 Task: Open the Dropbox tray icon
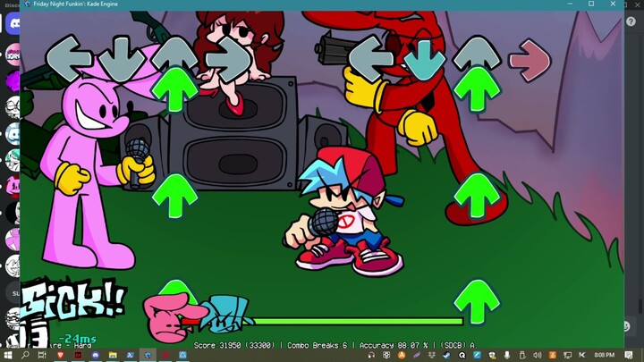(x=432, y=355)
